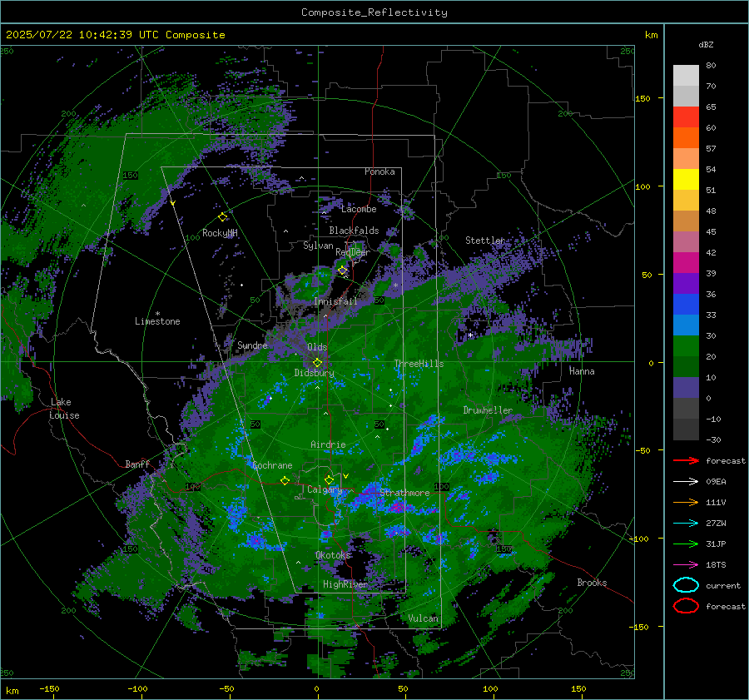Click the 111V legend label

pos(716,502)
